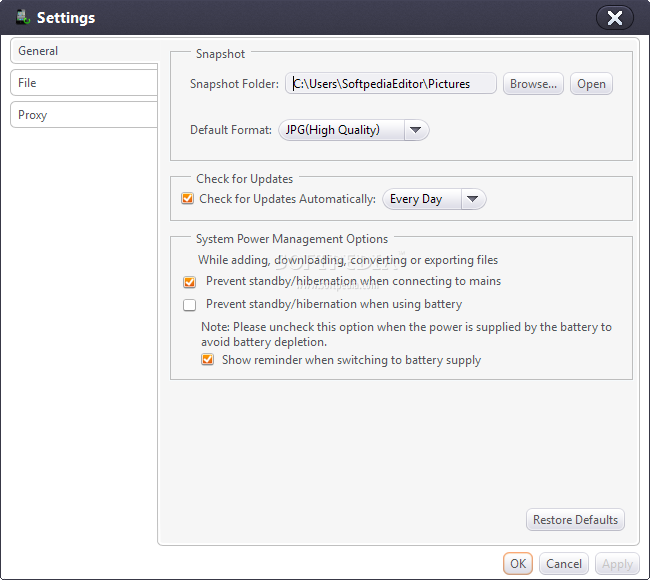
Task: Toggle Show reminder when switching to battery
Action: point(207,359)
